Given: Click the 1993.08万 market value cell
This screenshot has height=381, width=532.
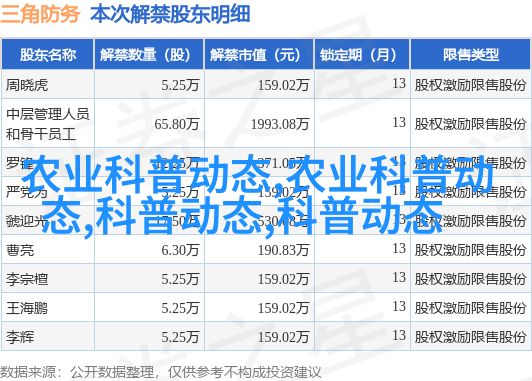Looking at the screenshot, I should point(280,124).
